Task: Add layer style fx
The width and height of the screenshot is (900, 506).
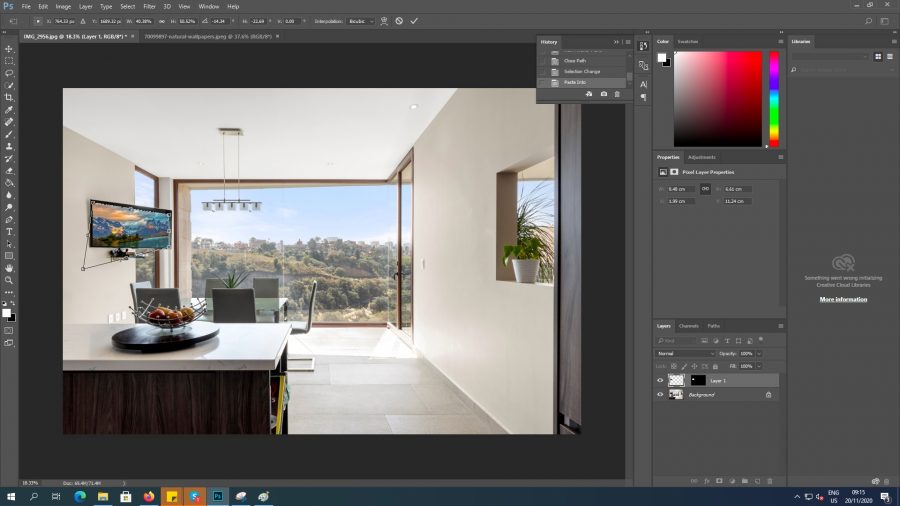Action: click(707, 481)
